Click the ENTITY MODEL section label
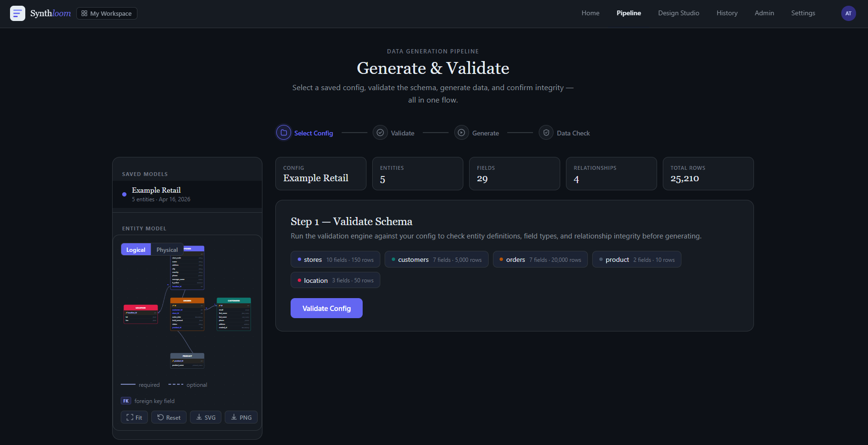The width and height of the screenshot is (868, 445). click(144, 228)
